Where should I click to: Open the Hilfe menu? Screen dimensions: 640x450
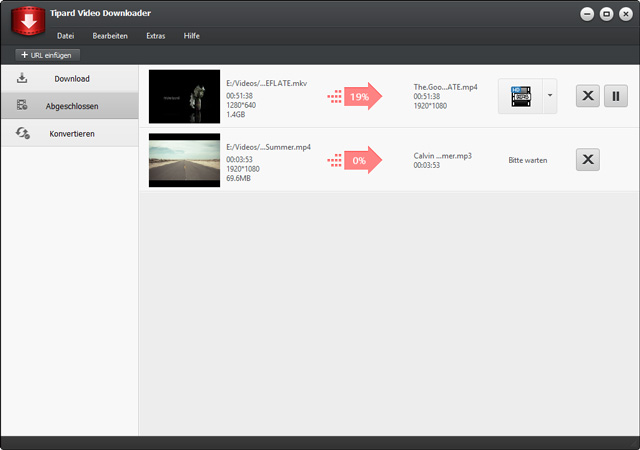[191, 36]
